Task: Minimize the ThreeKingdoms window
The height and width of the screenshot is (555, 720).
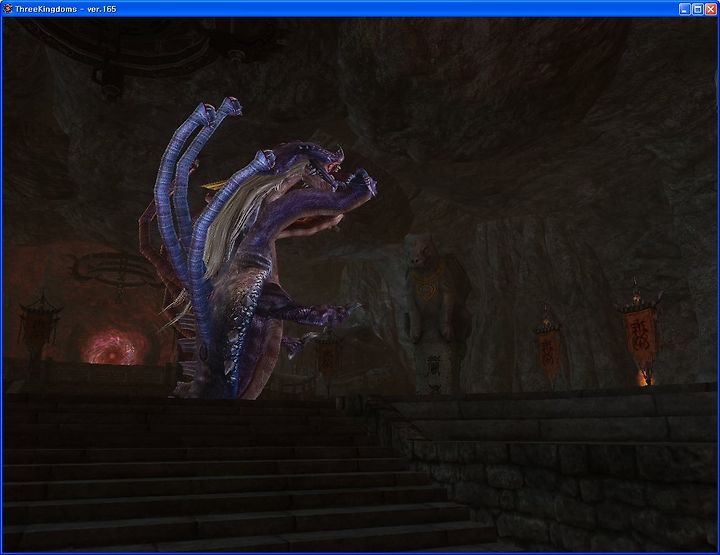Action: pyautogui.click(x=685, y=9)
